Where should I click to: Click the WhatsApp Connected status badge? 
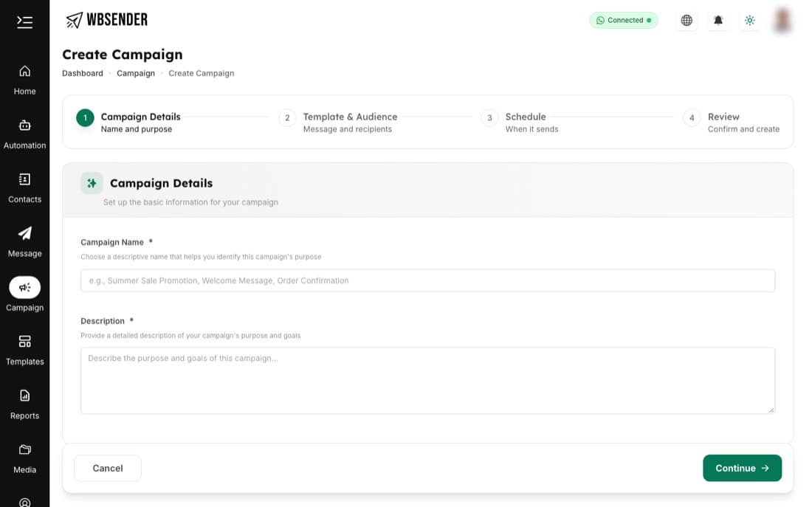pos(624,20)
